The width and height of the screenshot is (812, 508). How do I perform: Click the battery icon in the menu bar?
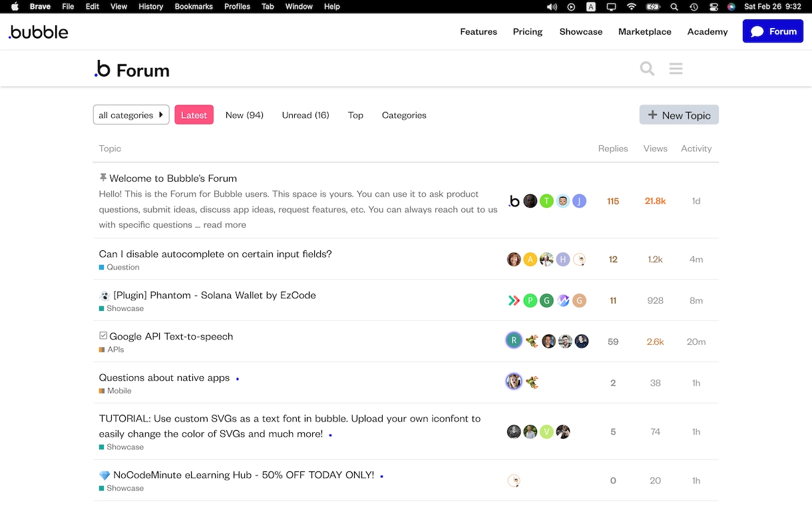(653, 7)
